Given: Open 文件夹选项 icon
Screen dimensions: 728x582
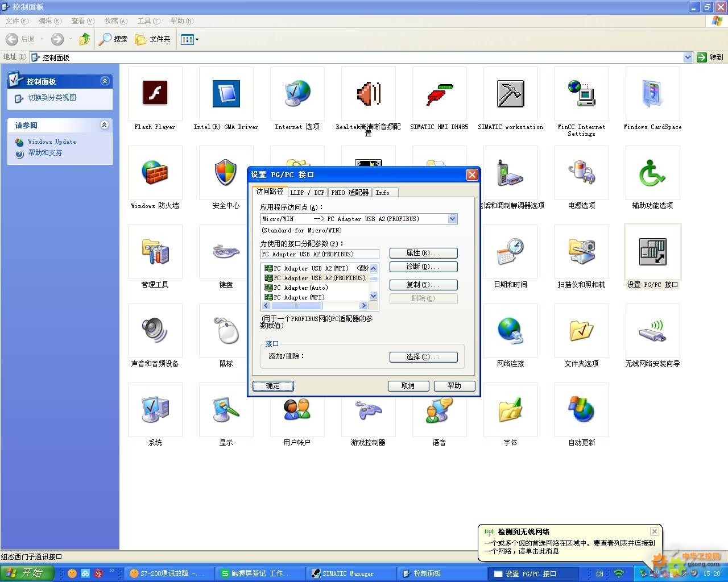Looking at the screenshot, I should point(581,331).
